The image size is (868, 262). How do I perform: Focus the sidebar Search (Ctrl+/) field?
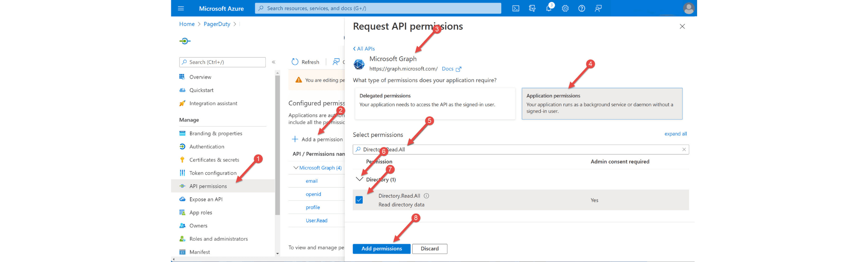coord(222,62)
